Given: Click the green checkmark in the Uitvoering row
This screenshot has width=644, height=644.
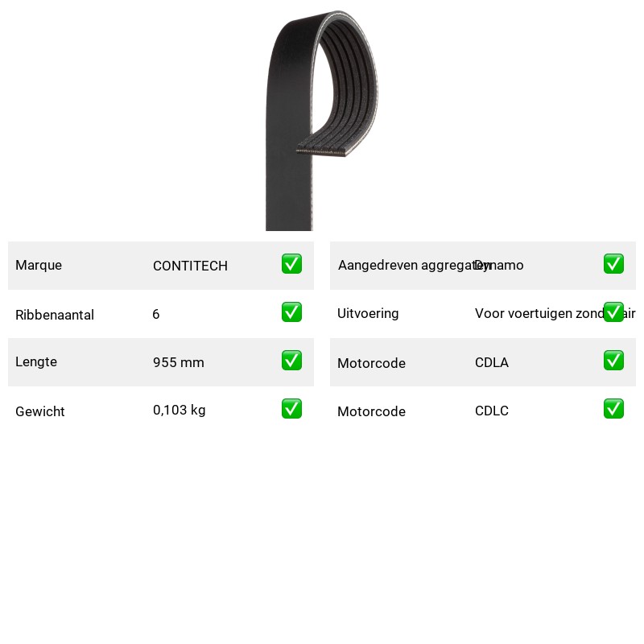Looking at the screenshot, I should point(613,312).
